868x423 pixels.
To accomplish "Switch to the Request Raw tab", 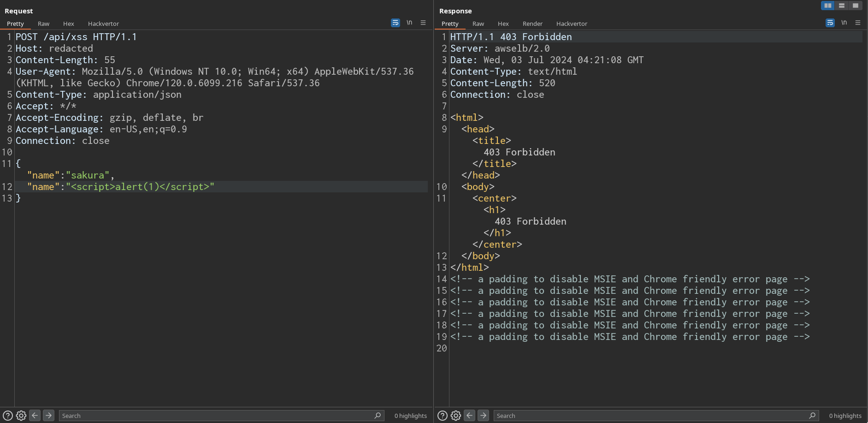I will pos(43,24).
